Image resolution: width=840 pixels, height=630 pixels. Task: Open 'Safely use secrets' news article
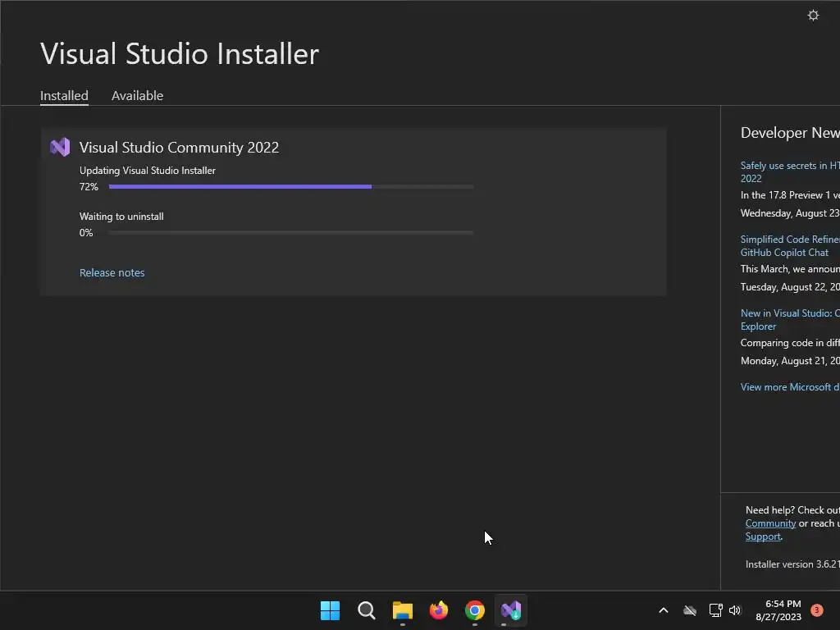790,172
